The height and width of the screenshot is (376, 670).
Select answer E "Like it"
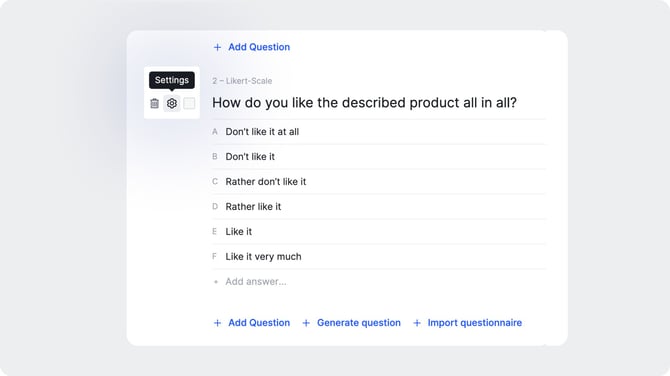point(239,232)
